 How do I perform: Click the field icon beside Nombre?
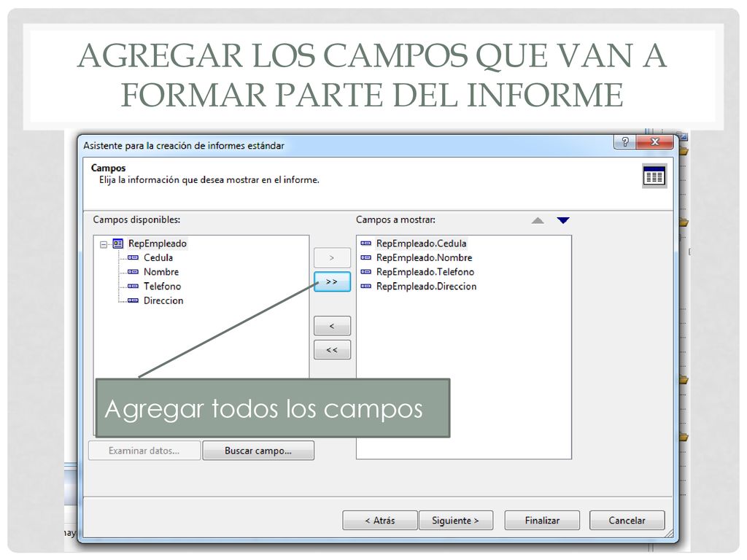133,272
